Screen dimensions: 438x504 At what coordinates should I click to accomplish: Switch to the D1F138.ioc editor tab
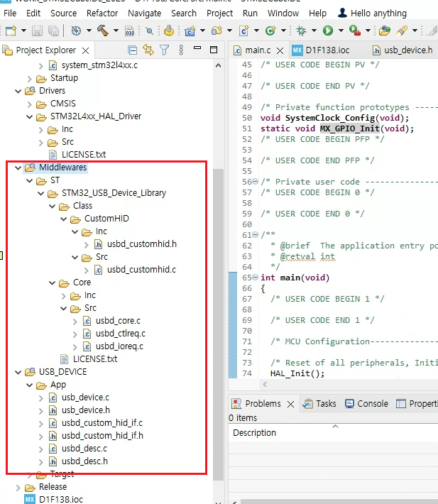coord(321,50)
